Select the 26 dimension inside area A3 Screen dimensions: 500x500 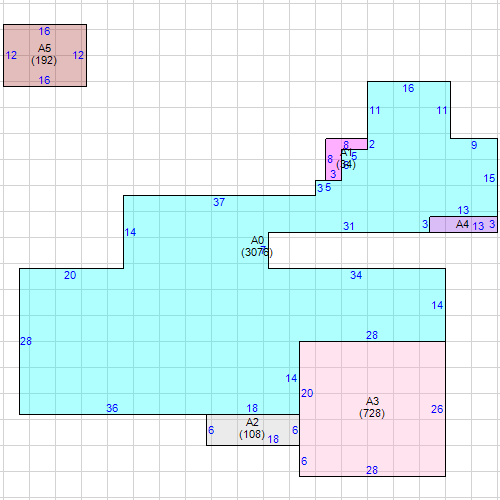pos(437,409)
